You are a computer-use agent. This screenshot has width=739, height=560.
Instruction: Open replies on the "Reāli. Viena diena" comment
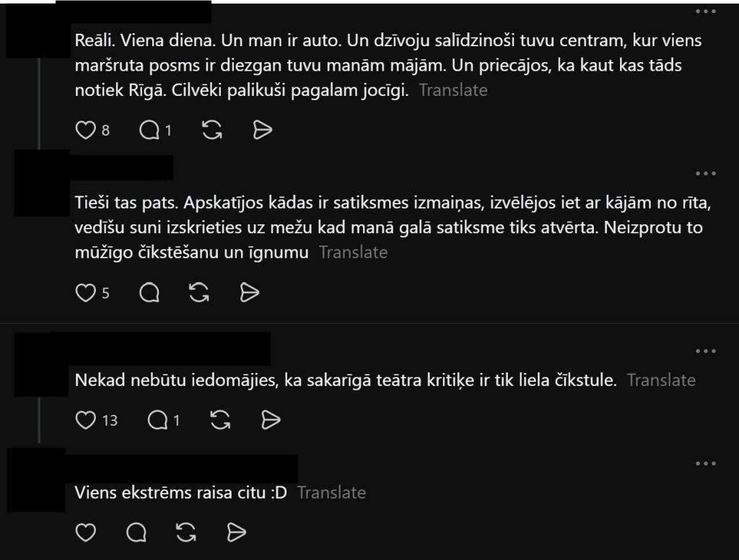coord(149,130)
